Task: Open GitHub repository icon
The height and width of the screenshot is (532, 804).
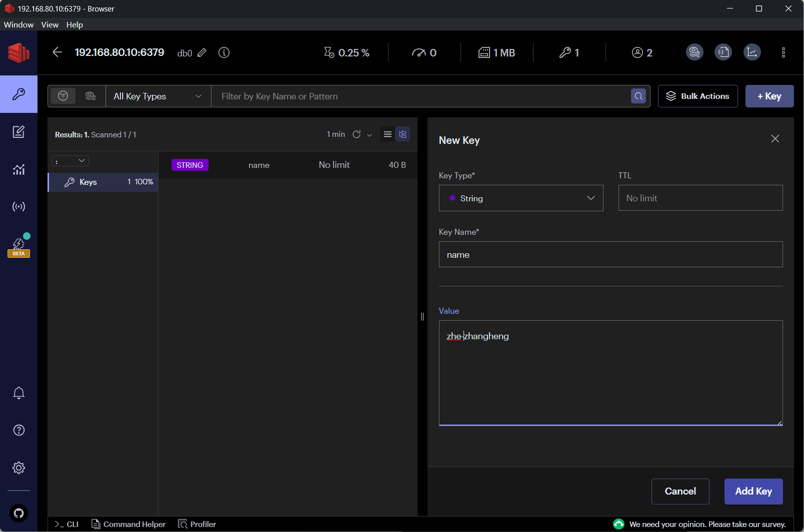Action: click(18, 513)
